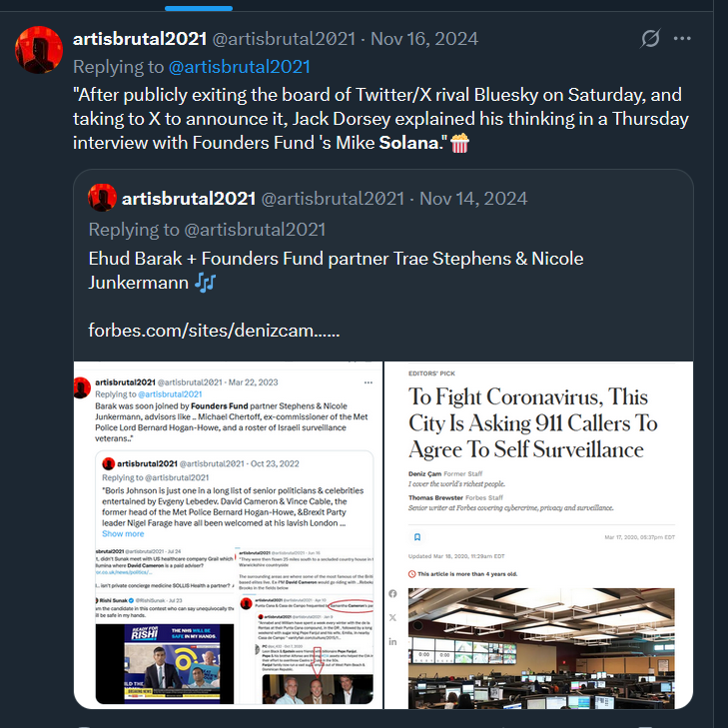Click the small avatar in the quoted tweet
Image resolution: width=728 pixels, height=728 pixels.
[x=102, y=198]
